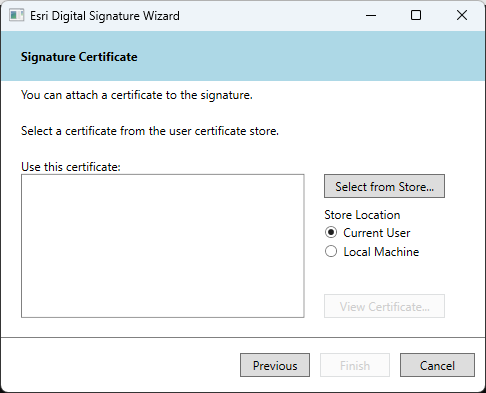Click the 'Use this certificate:' label

(71, 167)
